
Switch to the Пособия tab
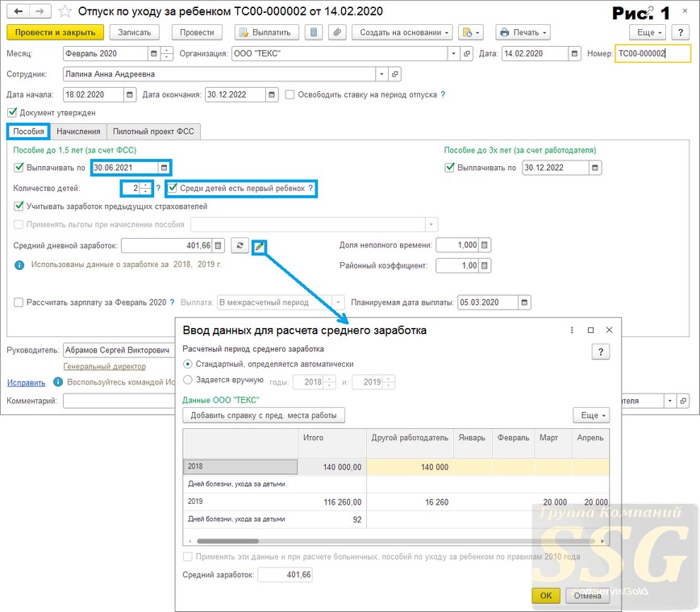[28, 131]
